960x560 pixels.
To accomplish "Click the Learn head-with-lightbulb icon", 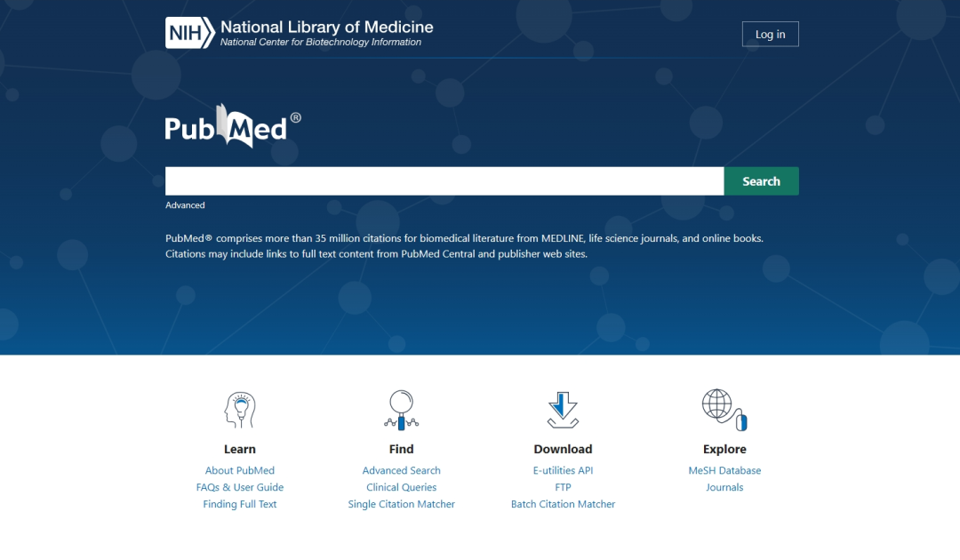I will pos(239,410).
